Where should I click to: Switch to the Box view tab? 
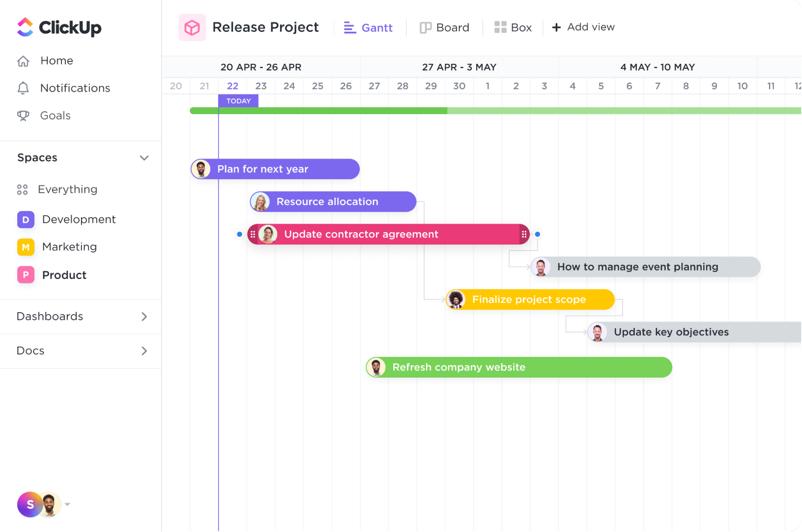(513, 27)
